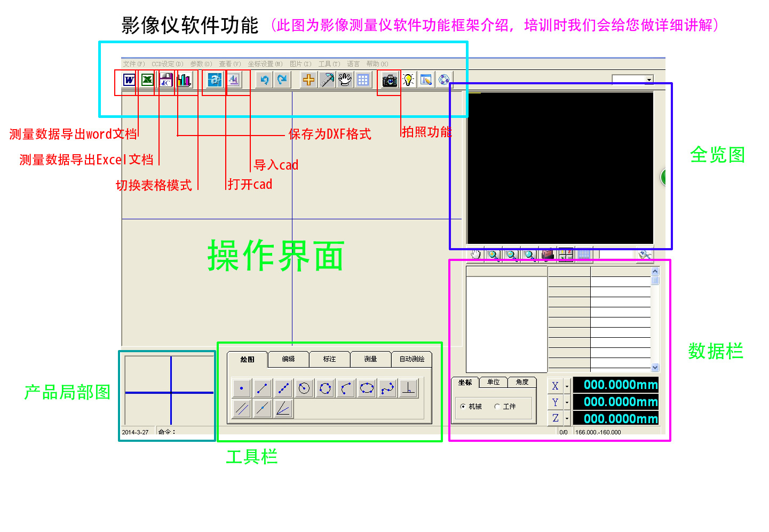Expand the Y axis dropdown arrow

567,402
